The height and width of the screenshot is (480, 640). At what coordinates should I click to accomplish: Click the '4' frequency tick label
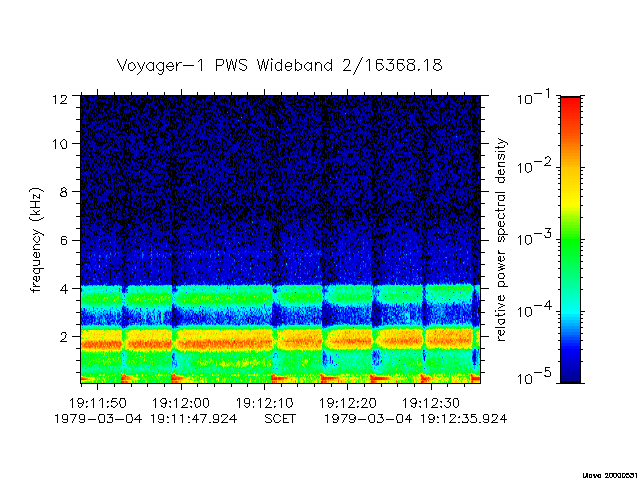[x=63, y=289]
